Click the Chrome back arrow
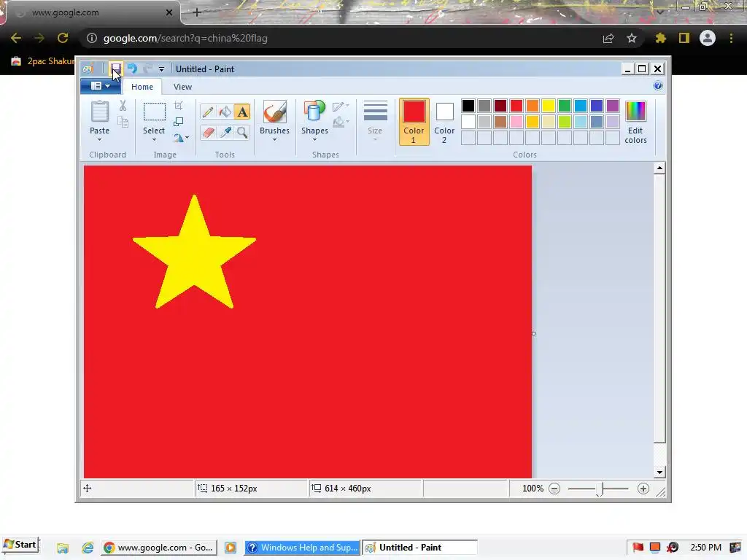 pos(16,38)
